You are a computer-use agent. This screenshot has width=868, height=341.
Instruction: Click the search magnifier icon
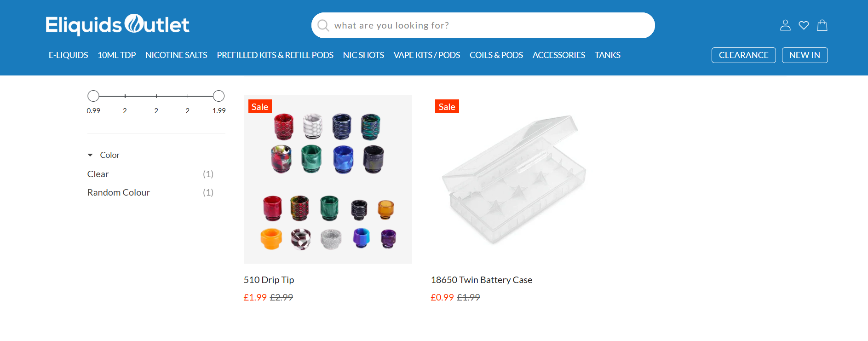click(323, 25)
